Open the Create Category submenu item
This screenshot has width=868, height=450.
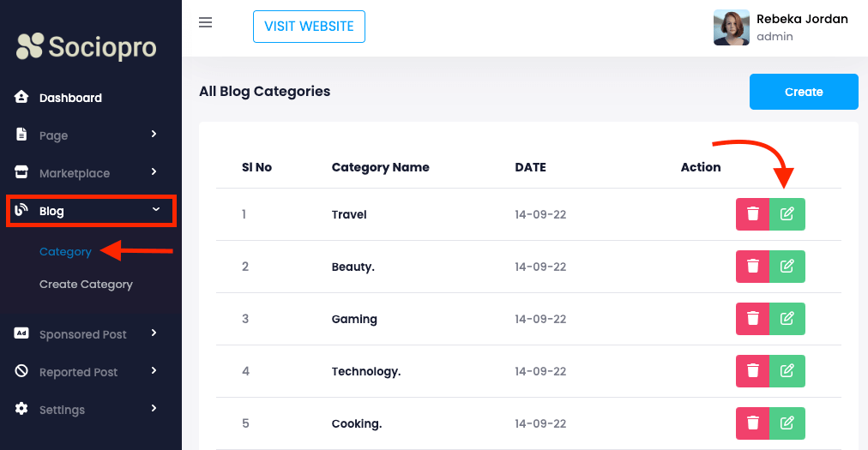(86, 285)
